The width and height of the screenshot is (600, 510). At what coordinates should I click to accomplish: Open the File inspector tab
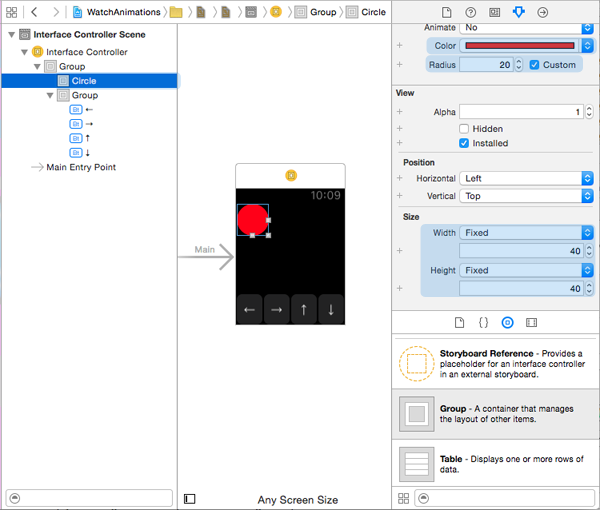click(x=446, y=12)
